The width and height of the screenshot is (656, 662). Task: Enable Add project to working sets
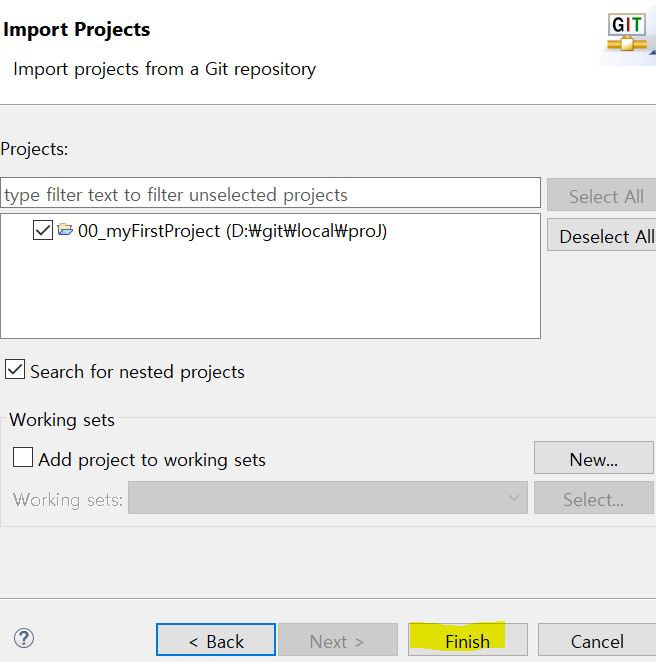(23, 457)
